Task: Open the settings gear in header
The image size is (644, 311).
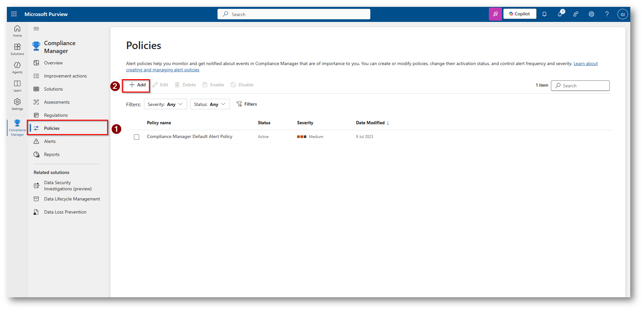Action: pyautogui.click(x=591, y=14)
